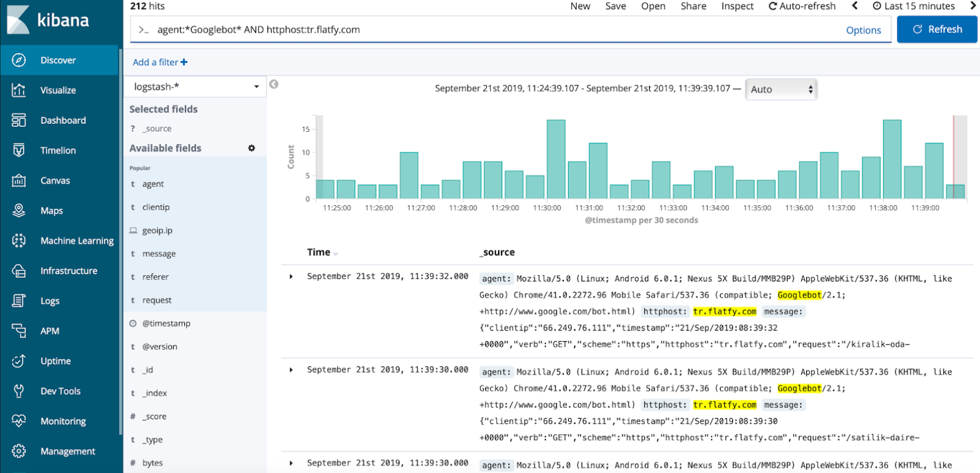Click the blue Refresh button
The width and height of the screenshot is (980, 473).
[x=937, y=29]
